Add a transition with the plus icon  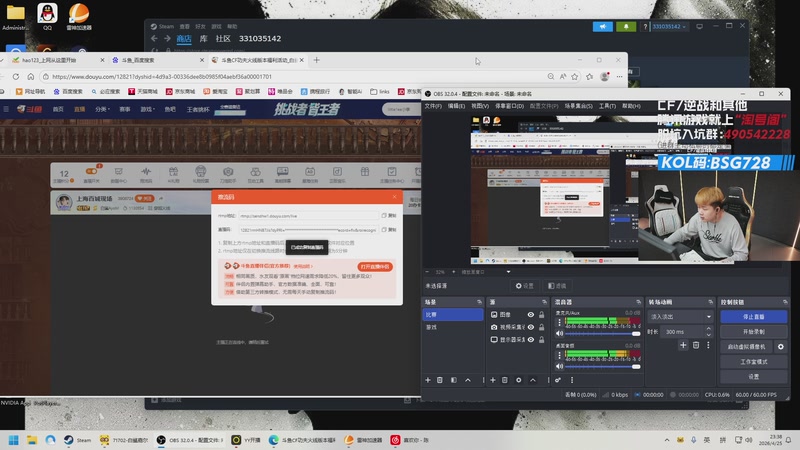pos(683,345)
